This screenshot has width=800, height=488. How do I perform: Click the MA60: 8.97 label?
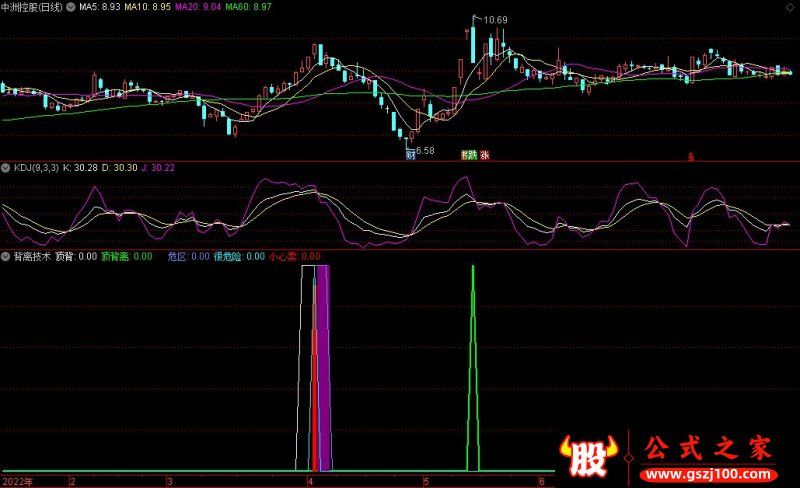point(248,7)
